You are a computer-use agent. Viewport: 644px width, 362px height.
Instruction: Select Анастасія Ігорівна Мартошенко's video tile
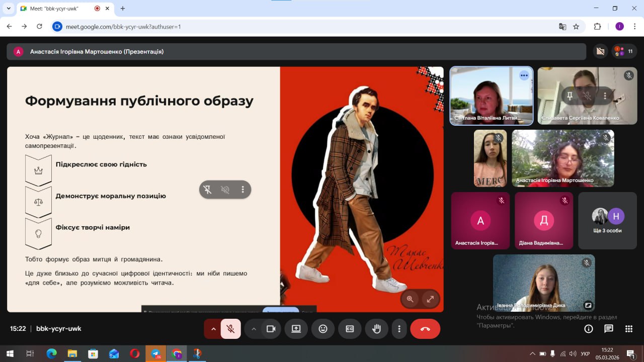[563, 158]
